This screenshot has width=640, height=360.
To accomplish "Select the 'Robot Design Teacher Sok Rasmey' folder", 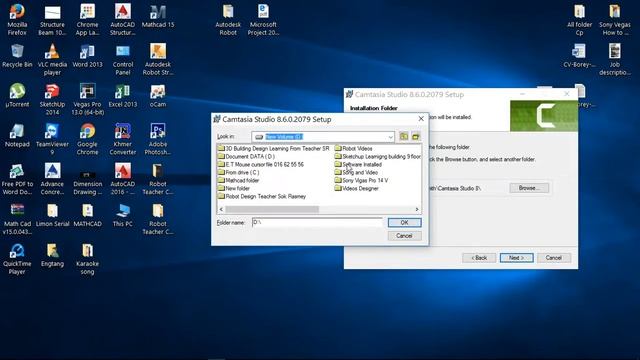I will tap(262, 196).
